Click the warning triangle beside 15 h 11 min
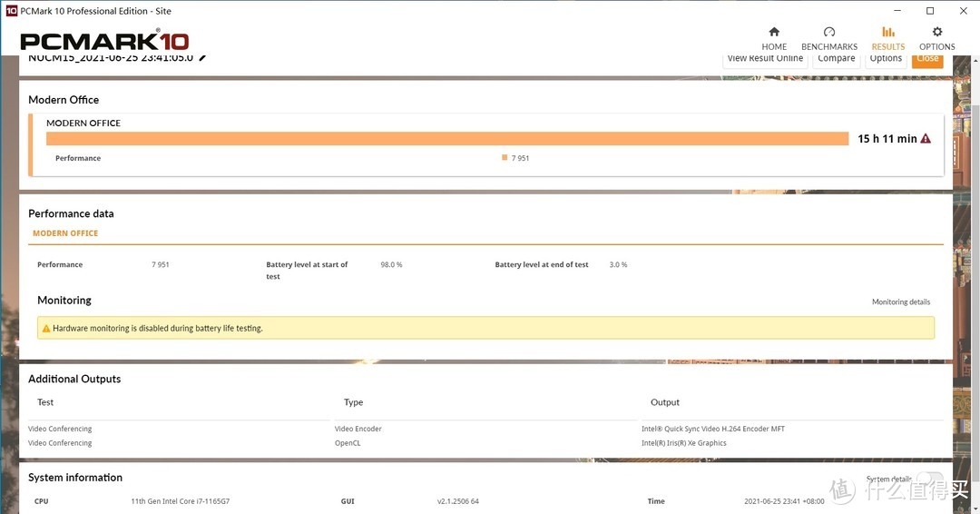The image size is (980, 514). (926, 138)
